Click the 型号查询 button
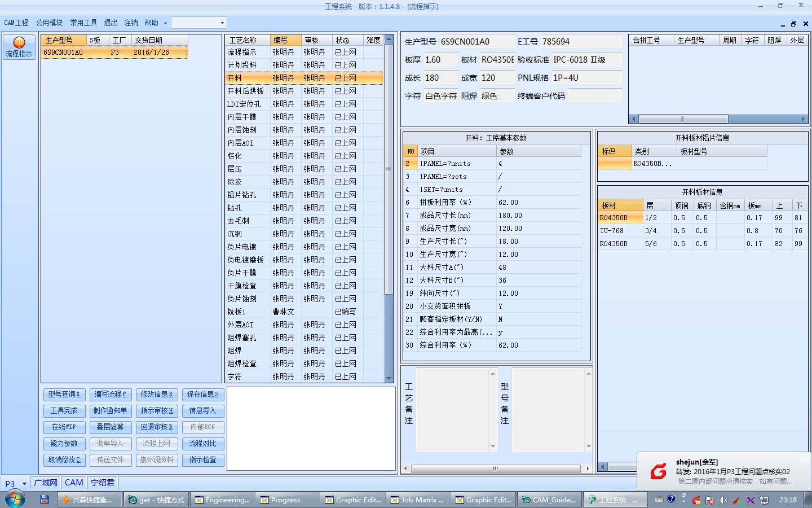The width and height of the screenshot is (812, 508). click(x=64, y=395)
